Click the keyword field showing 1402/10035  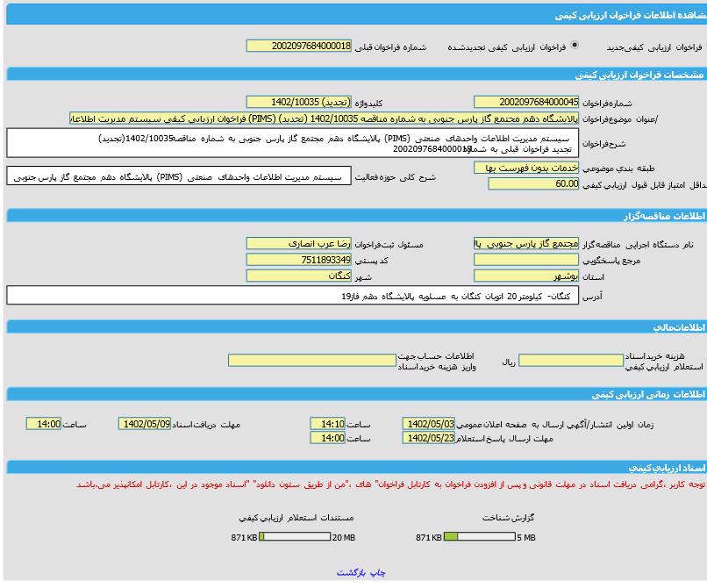[x=298, y=102]
